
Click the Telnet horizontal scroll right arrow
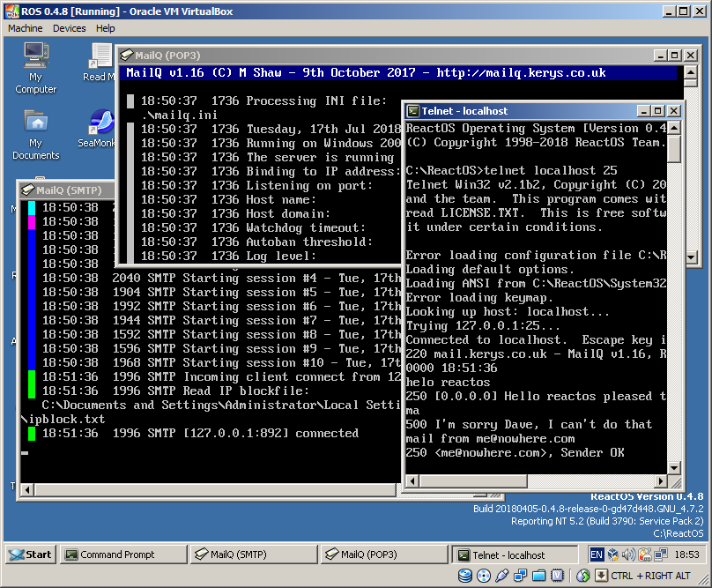[661, 480]
